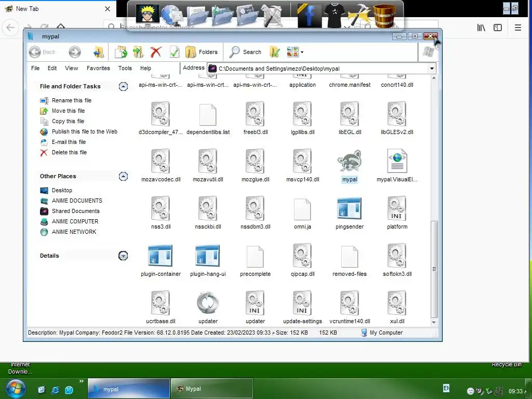532x399 pixels.
Task: Click the Folder Options toolbar icon
Action: (x=274, y=52)
